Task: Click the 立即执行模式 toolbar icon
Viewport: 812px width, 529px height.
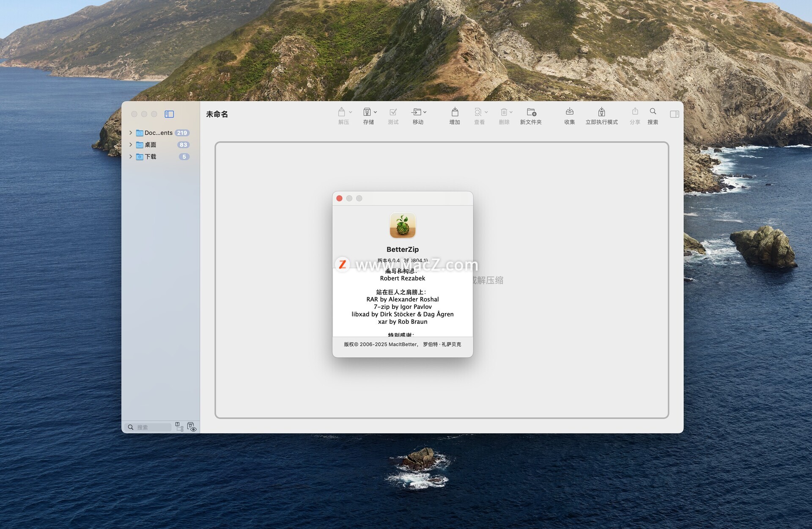Action: click(601, 112)
